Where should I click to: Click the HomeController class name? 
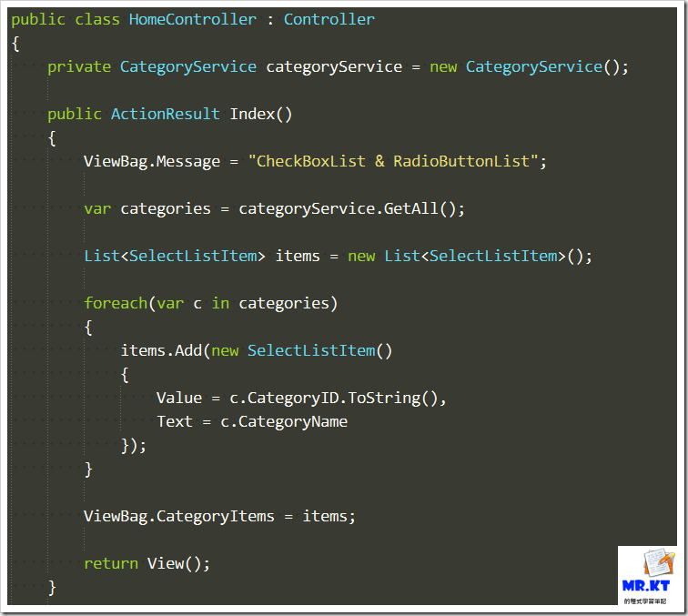point(193,19)
